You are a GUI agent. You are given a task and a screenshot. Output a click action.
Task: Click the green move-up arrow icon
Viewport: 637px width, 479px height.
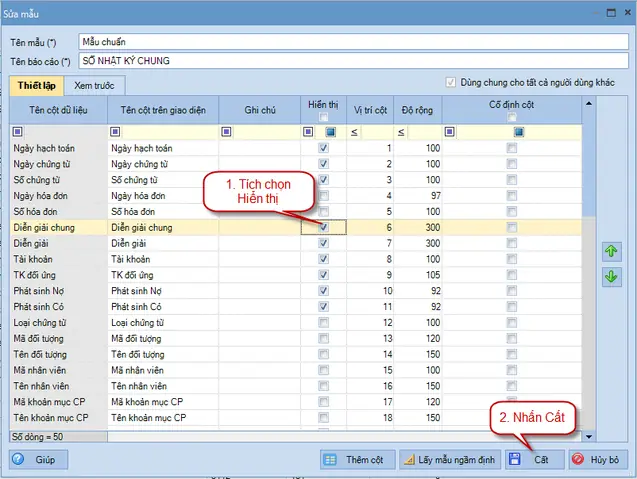pyautogui.click(x=611, y=252)
